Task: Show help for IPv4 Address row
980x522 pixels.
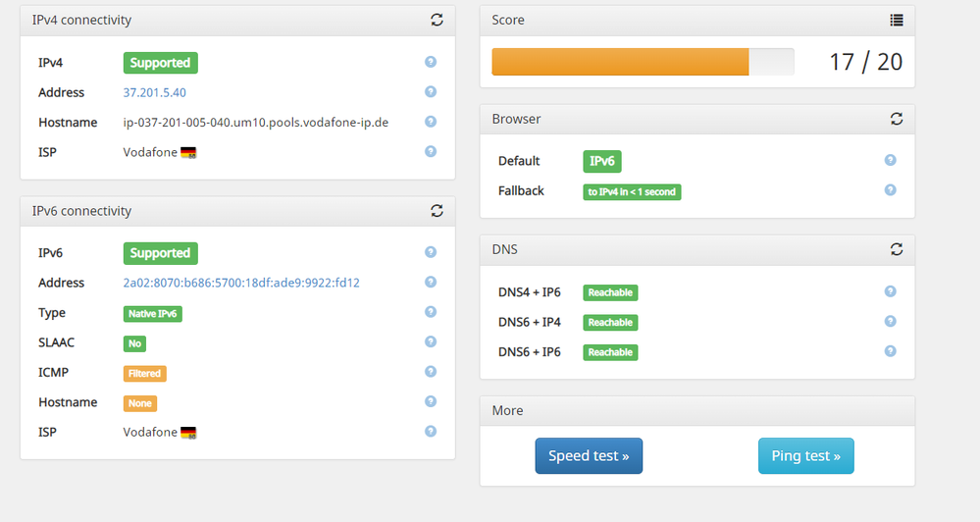Action: click(430, 92)
